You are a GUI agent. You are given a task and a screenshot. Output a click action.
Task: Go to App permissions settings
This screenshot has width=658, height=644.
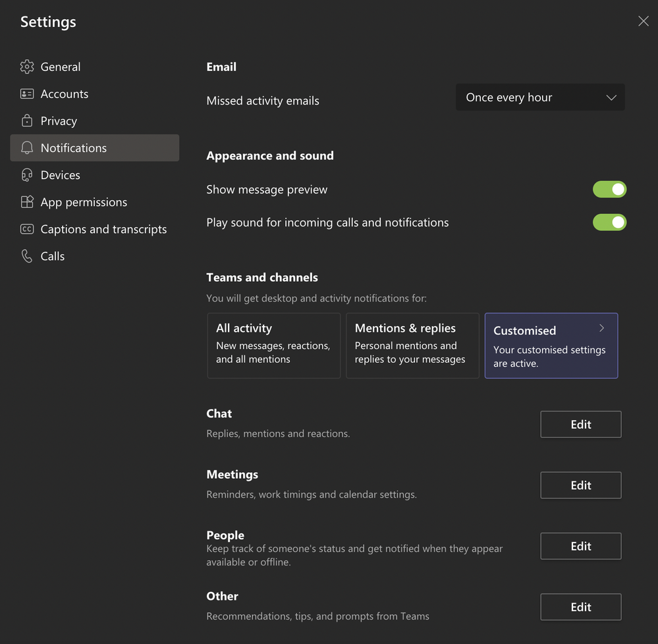[84, 202]
